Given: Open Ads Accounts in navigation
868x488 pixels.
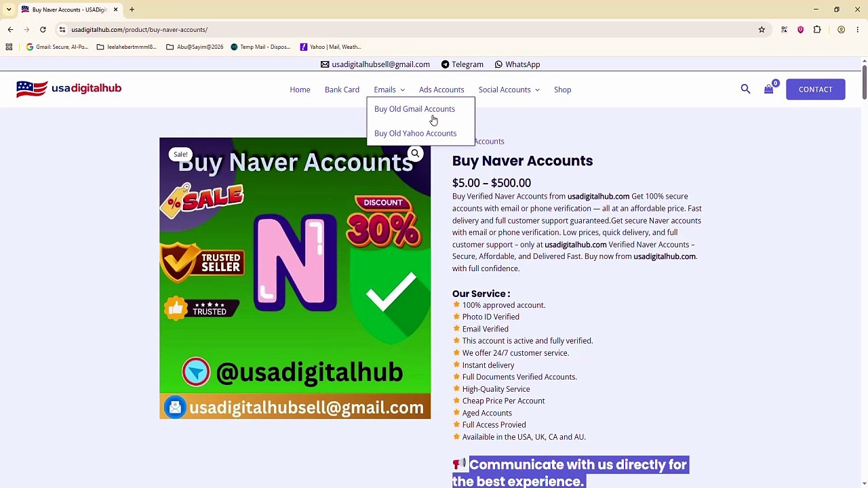Looking at the screenshot, I should [441, 89].
